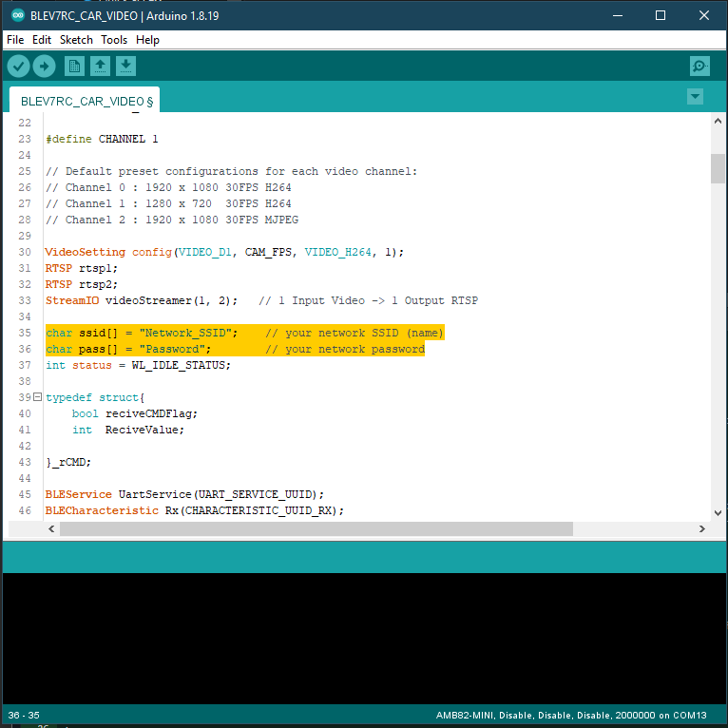This screenshot has height=728, width=728.
Task: Create a new sketch file
Action: (74, 66)
